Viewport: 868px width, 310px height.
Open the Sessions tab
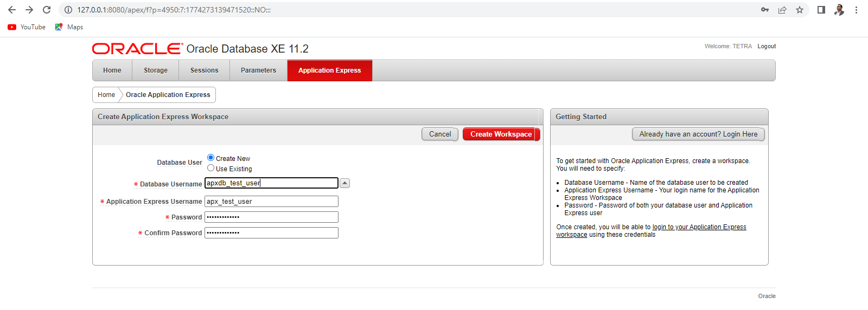click(205, 70)
